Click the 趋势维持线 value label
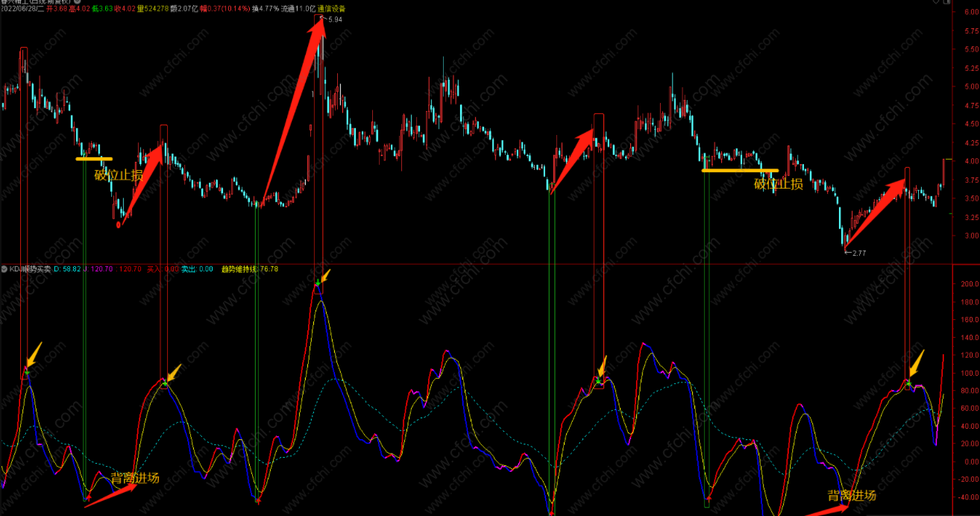 [250, 269]
